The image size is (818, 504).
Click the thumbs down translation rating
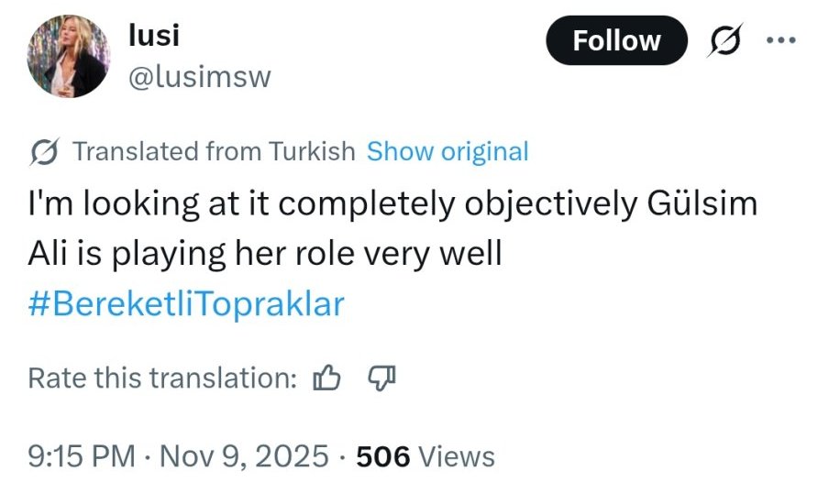coord(381,377)
